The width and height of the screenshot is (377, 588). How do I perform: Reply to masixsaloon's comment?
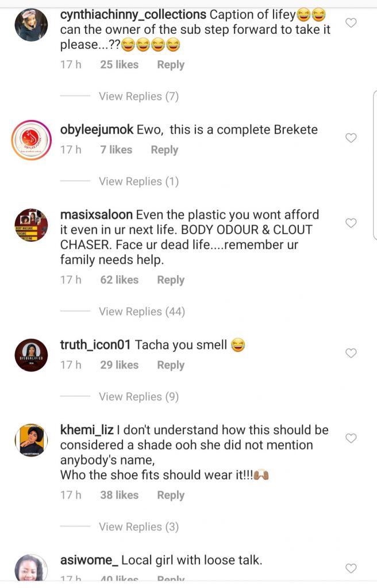(x=171, y=280)
